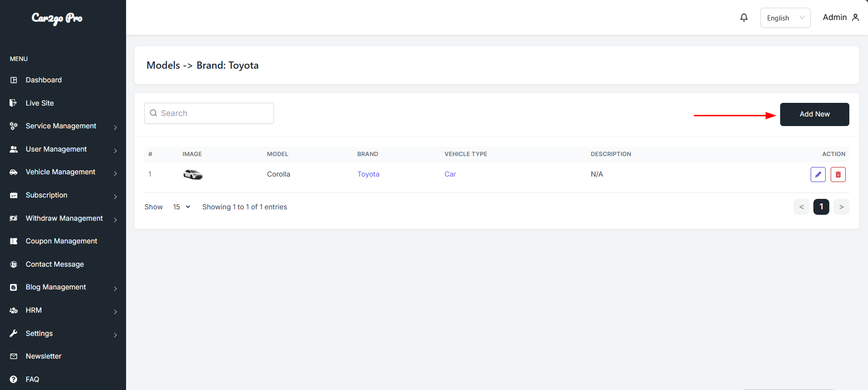
Task: Follow the Toyota brand link
Action: click(368, 174)
